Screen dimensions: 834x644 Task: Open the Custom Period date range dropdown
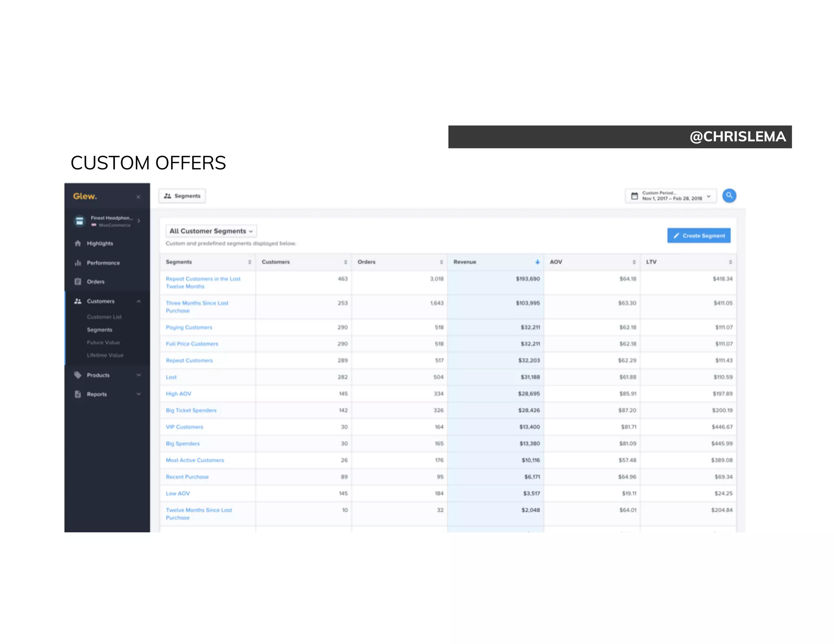(x=671, y=196)
